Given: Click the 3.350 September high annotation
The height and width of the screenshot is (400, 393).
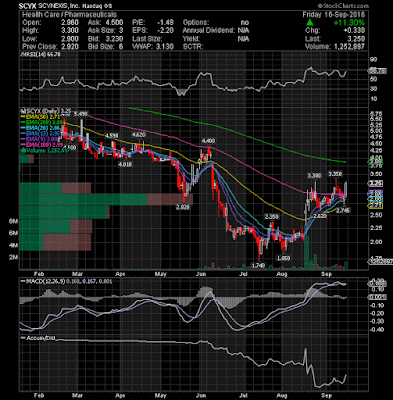Looking at the screenshot, I should 335,174.
